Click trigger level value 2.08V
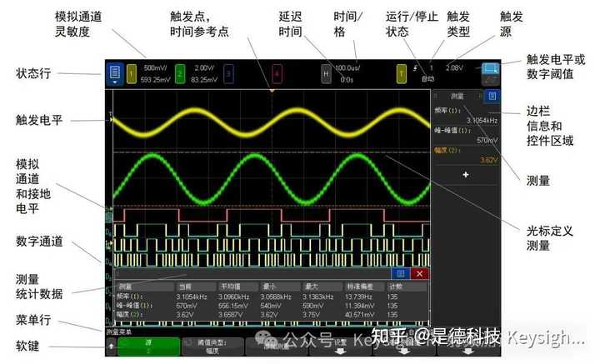Image resolution: width=600 pixels, height=364 pixels. point(454,67)
